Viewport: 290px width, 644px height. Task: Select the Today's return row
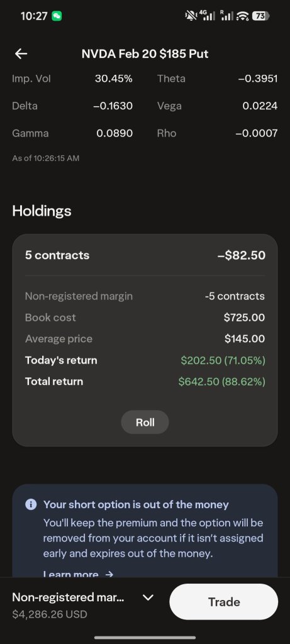click(x=145, y=360)
